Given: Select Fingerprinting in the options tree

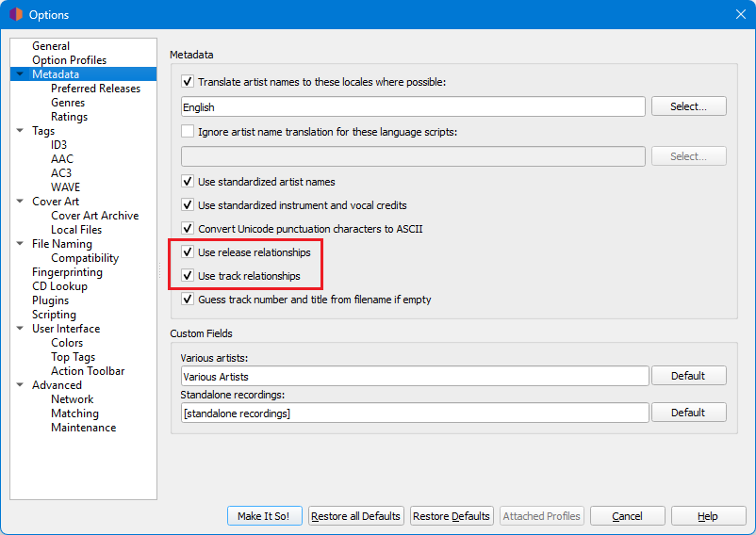Looking at the screenshot, I should click(x=67, y=272).
